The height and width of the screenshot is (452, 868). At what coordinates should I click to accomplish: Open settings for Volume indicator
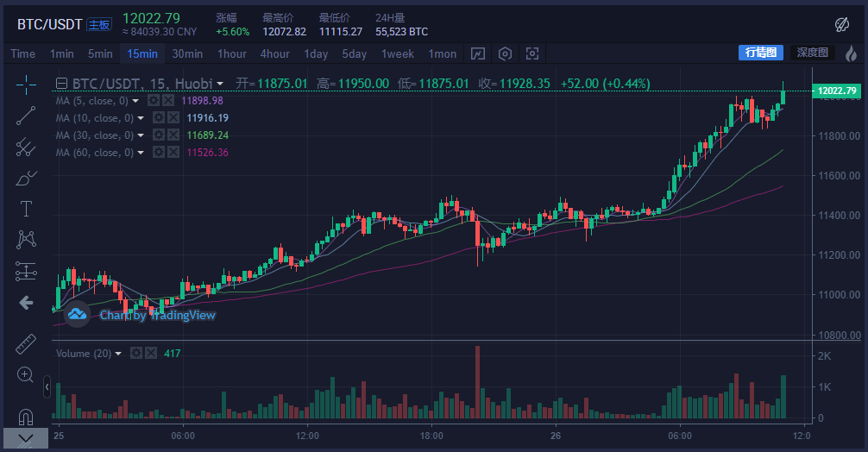pos(136,353)
